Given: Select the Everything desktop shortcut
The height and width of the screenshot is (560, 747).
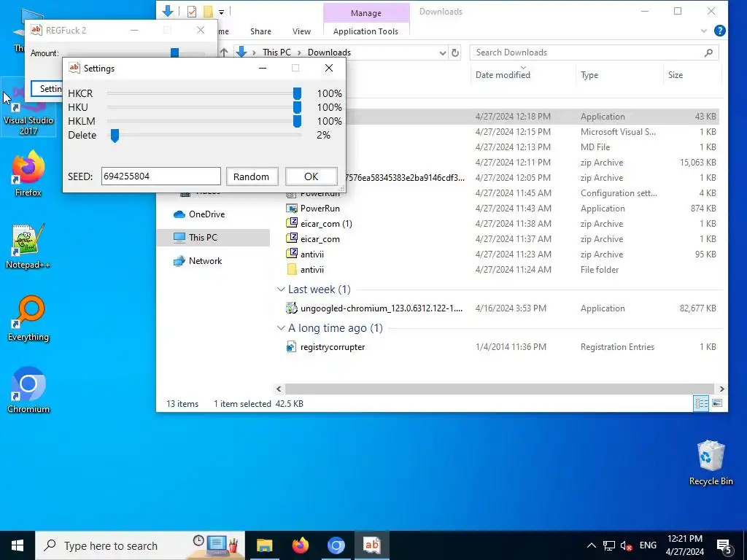Looking at the screenshot, I should point(28,319).
